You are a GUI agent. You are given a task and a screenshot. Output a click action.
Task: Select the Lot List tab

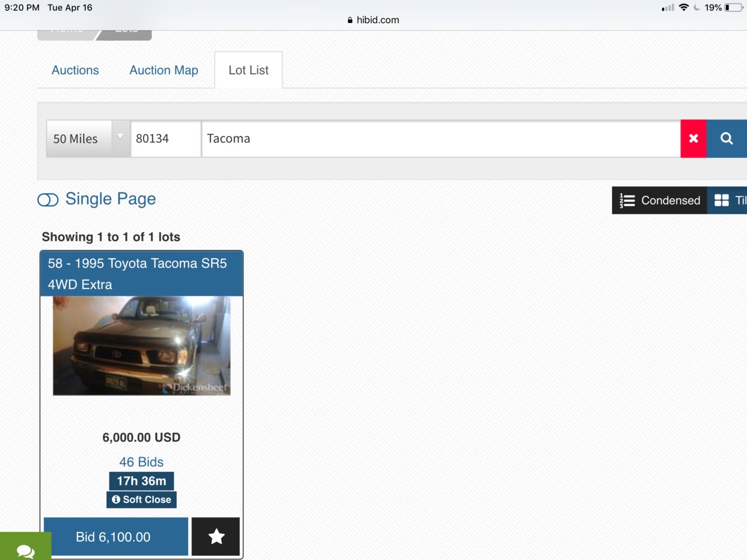pyautogui.click(x=249, y=70)
